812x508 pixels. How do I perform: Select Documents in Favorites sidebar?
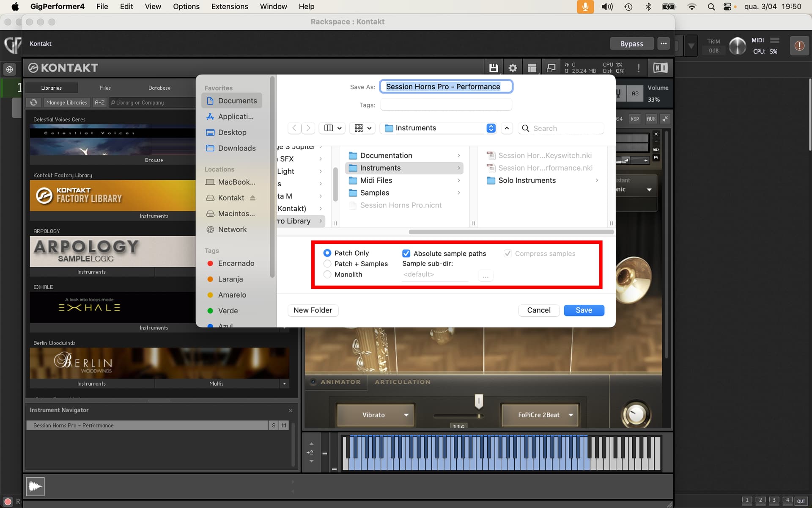point(232,101)
